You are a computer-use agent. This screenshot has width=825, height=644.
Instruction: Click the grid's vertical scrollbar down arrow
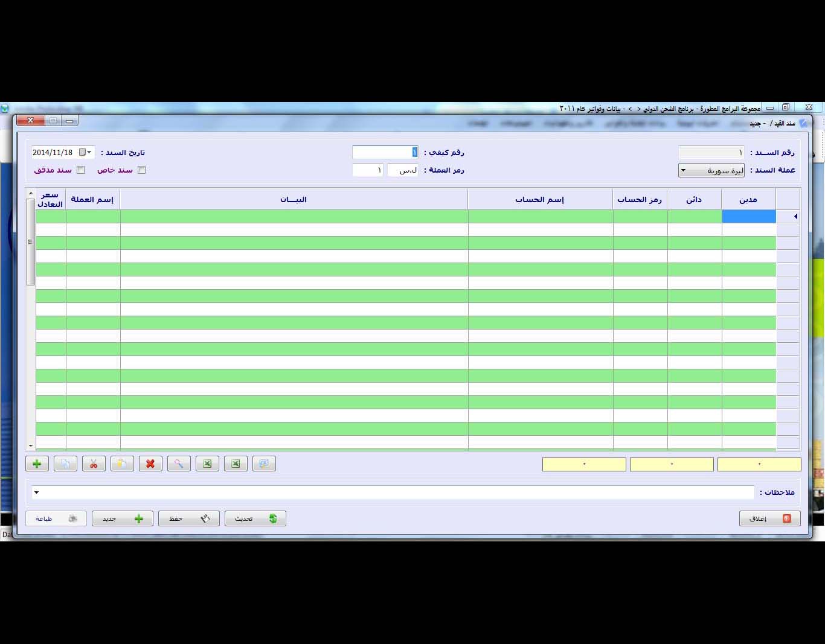tap(31, 445)
